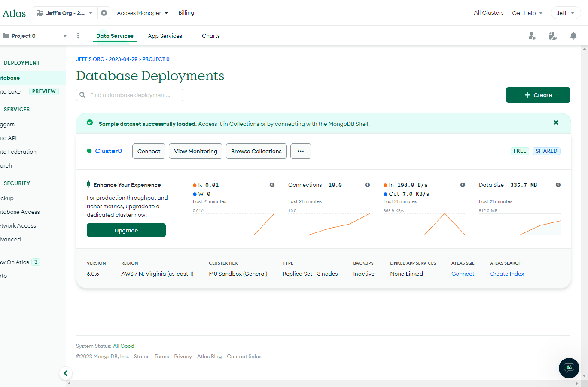Click the FREE tier badge

click(520, 151)
